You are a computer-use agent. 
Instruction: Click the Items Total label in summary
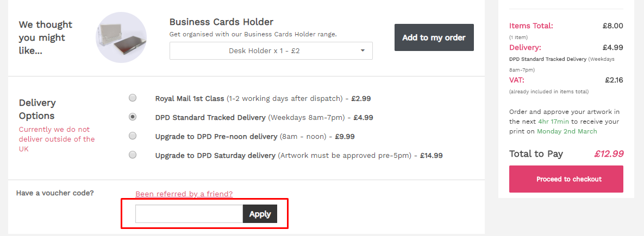click(531, 25)
